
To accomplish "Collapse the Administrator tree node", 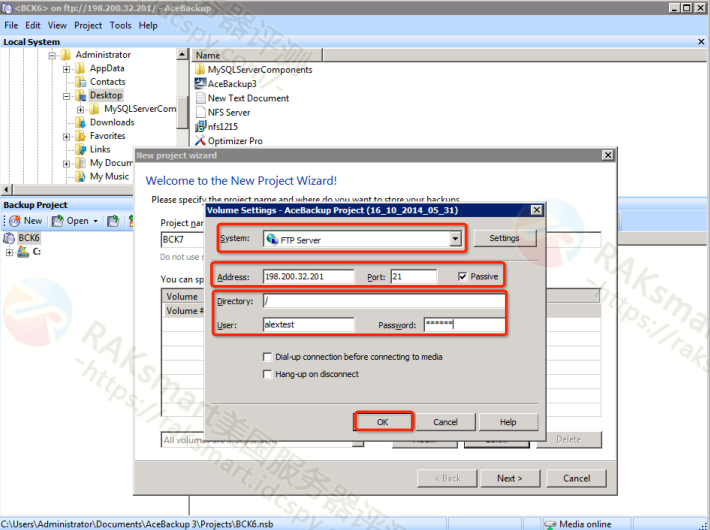I will 52,55.
